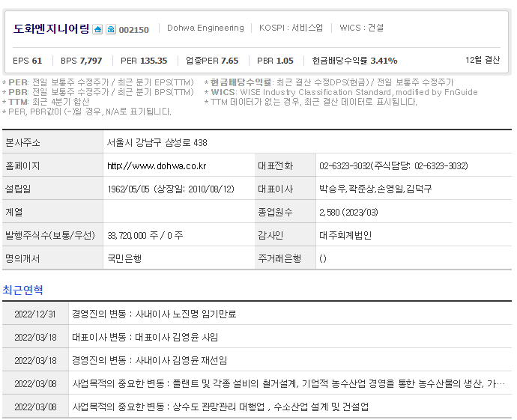Click the PER 135.35 value

144,61
